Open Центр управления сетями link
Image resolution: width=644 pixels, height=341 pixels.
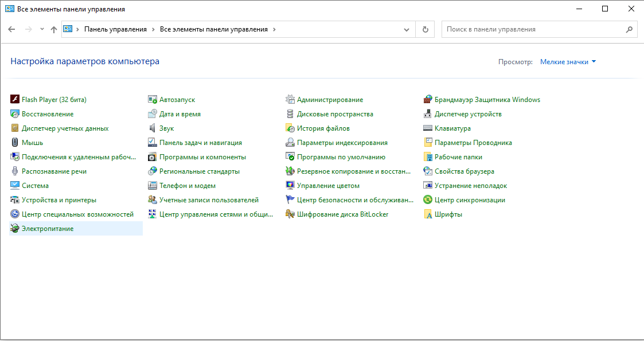216,214
